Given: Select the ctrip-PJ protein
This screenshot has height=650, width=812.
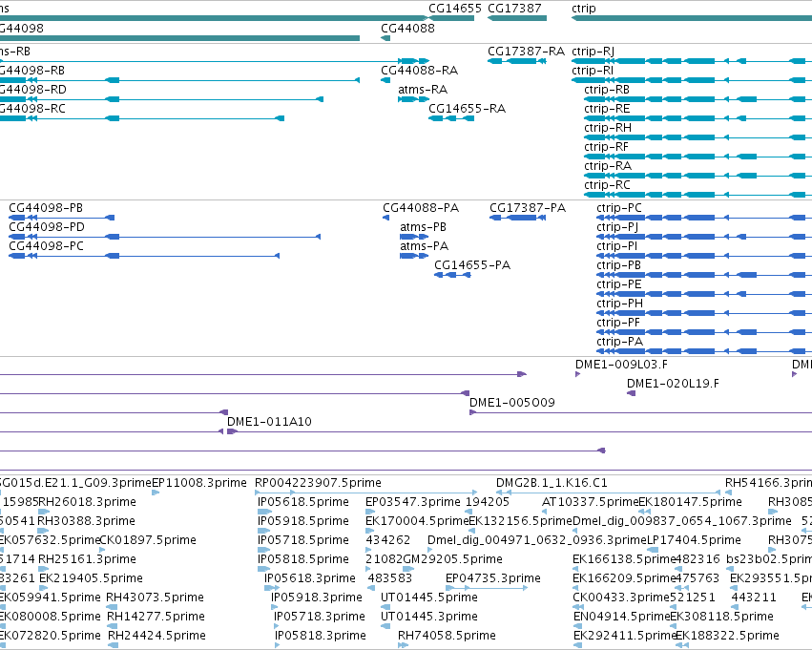Looking at the screenshot, I should point(704,237).
